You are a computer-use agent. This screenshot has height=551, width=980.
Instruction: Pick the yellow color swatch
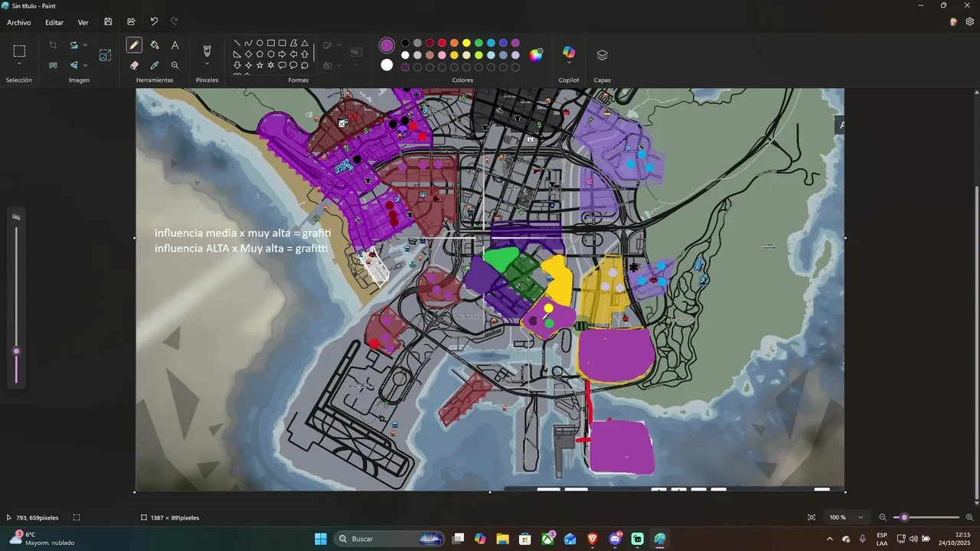pyautogui.click(x=466, y=43)
